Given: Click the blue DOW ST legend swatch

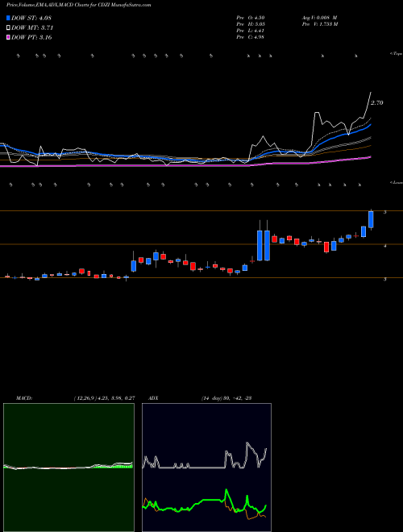Looking at the screenshot, I should tap(8, 18).
